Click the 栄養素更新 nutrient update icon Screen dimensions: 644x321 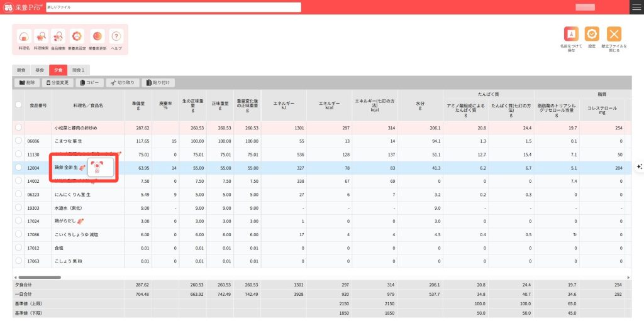(97, 38)
